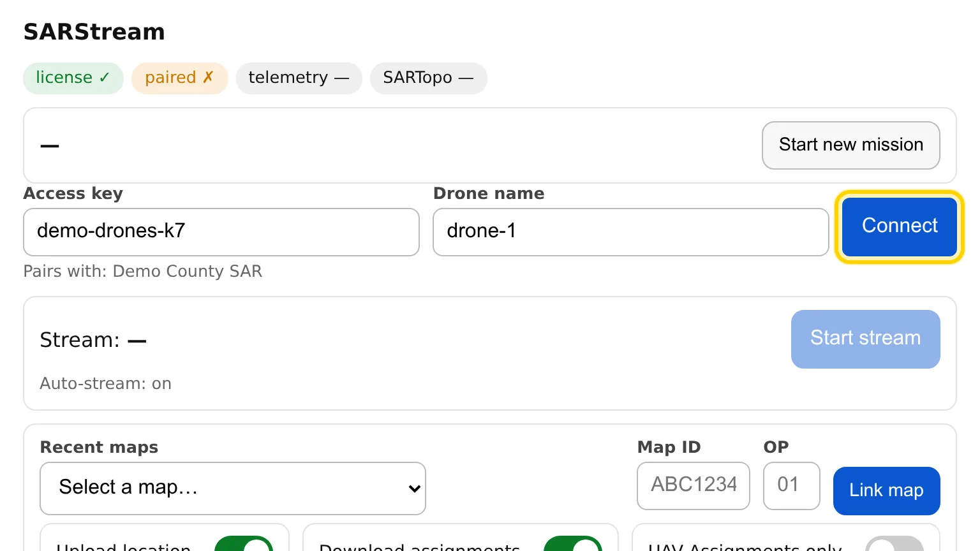
Task: Click the 'Access key' label
Action: [x=73, y=193]
